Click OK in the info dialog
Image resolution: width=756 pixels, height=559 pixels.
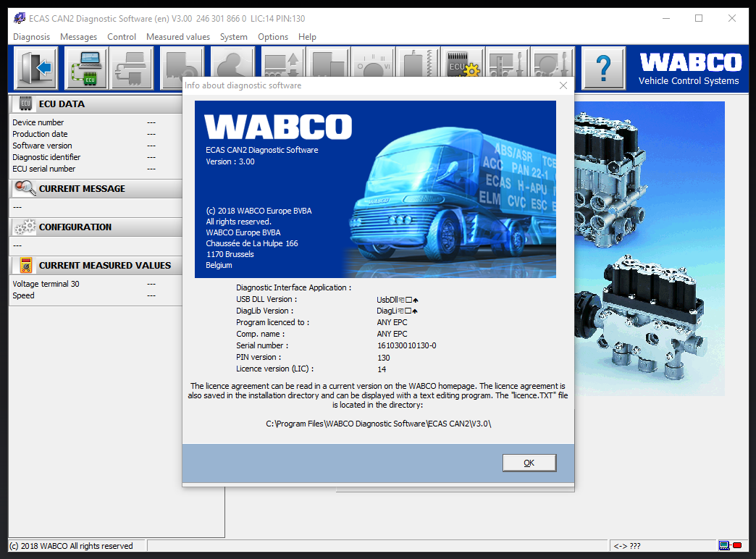529,463
